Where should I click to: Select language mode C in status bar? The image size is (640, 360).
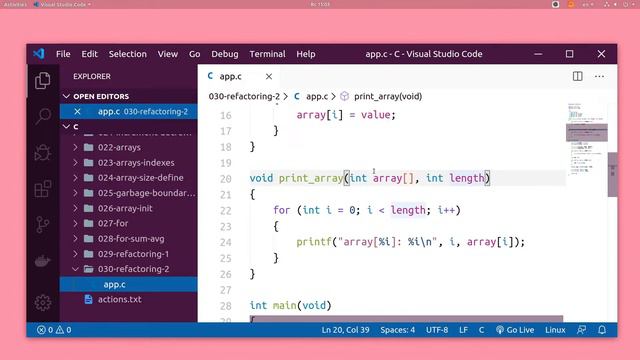[x=481, y=330]
